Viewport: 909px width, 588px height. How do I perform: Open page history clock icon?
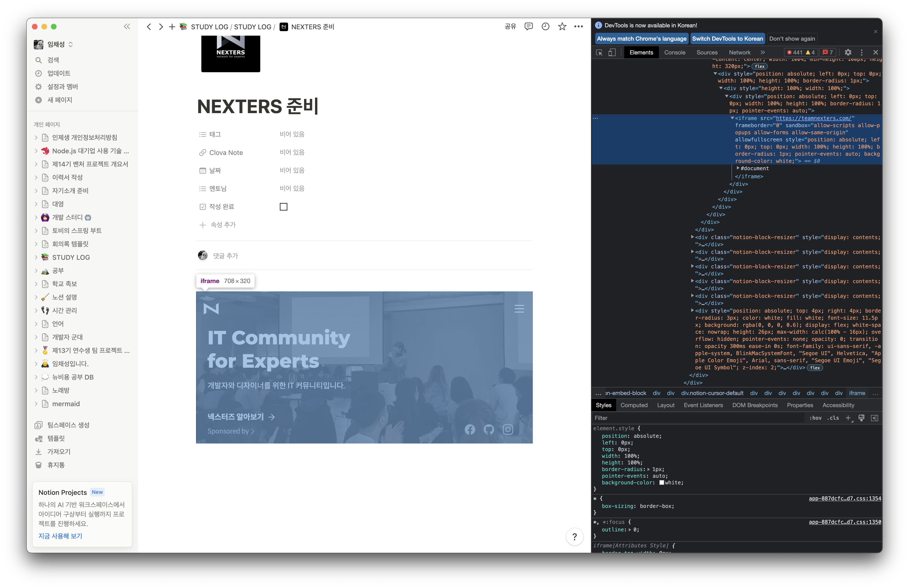pyautogui.click(x=545, y=26)
